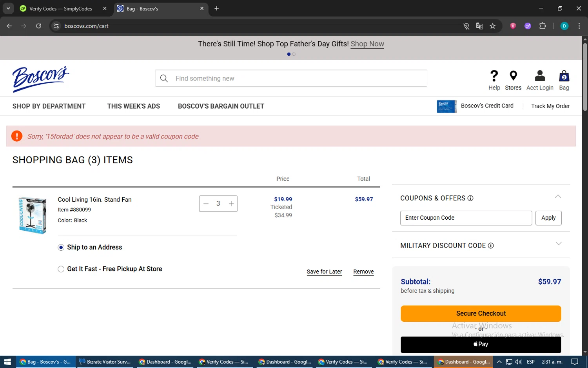Click the search magnifier icon
Screen dimensions: 588x368
click(x=164, y=78)
